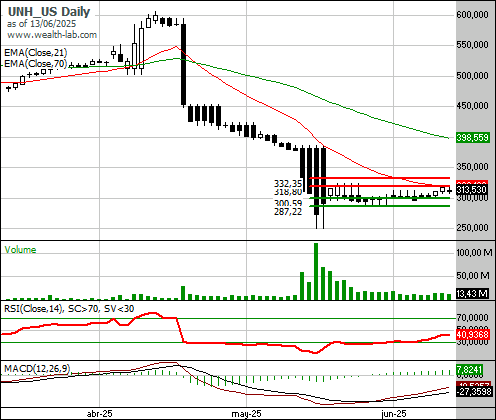496x420 pixels.
Task: Click the 332,35 resistance level label
Action: click(288, 183)
